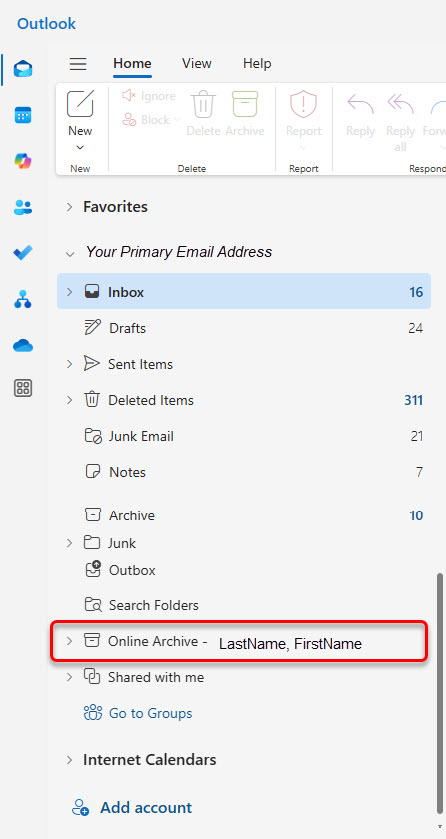This screenshot has height=839, width=446.
Task: Open the More apps grid icon
Action: click(x=23, y=388)
